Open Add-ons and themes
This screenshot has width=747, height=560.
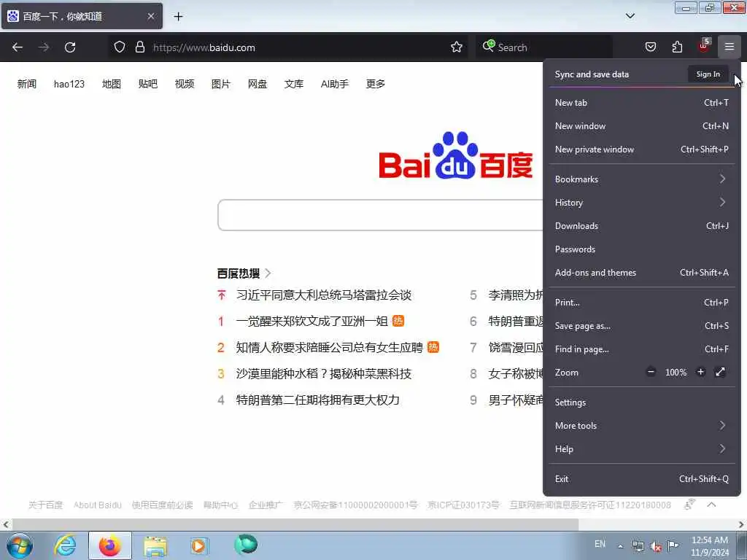[642, 273]
